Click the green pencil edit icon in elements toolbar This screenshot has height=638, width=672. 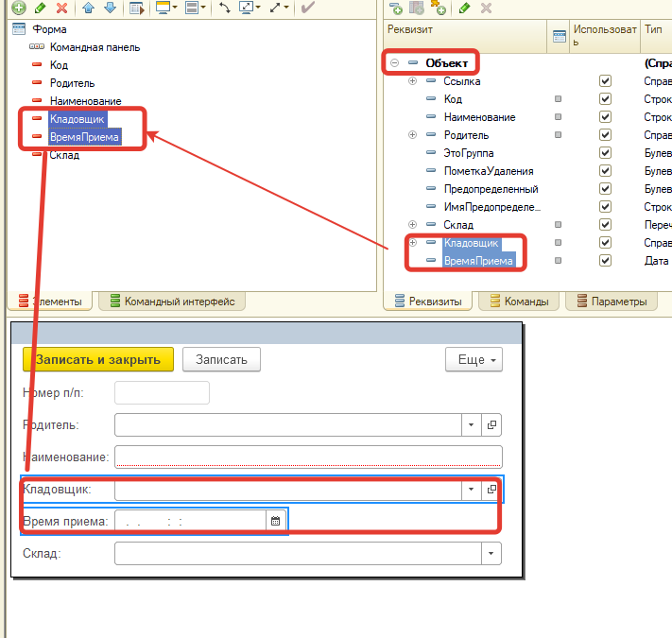tap(41, 8)
